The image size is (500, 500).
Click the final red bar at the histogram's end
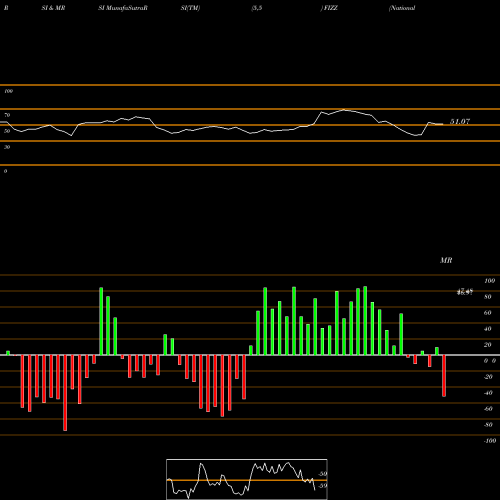tap(444, 376)
